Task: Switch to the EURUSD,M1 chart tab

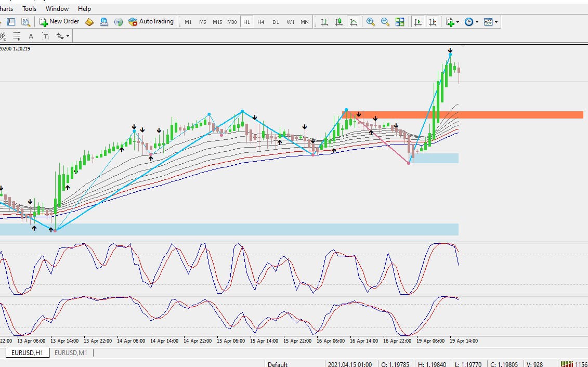Action: [x=71, y=353]
